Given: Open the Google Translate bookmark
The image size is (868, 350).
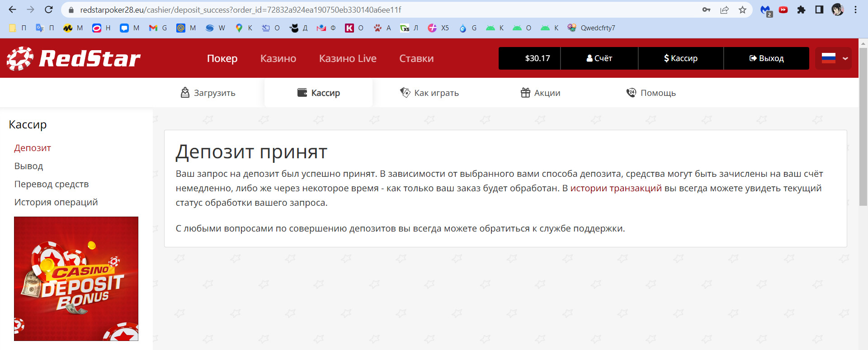Looking at the screenshot, I should (x=45, y=28).
